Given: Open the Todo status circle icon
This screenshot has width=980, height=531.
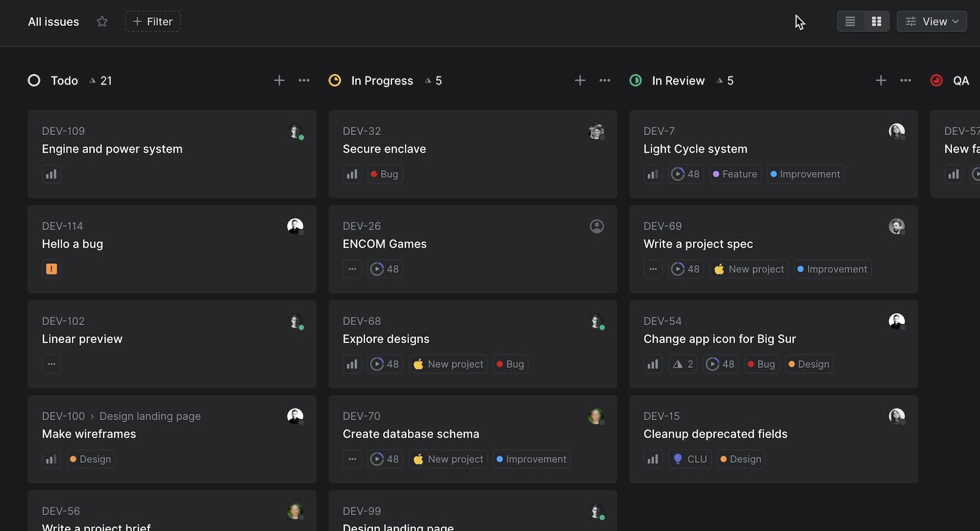Looking at the screenshot, I should (x=34, y=80).
